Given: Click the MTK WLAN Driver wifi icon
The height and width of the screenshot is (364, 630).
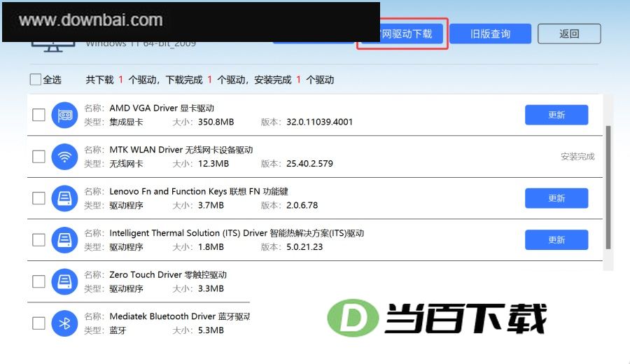Looking at the screenshot, I should click(x=64, y=157).
